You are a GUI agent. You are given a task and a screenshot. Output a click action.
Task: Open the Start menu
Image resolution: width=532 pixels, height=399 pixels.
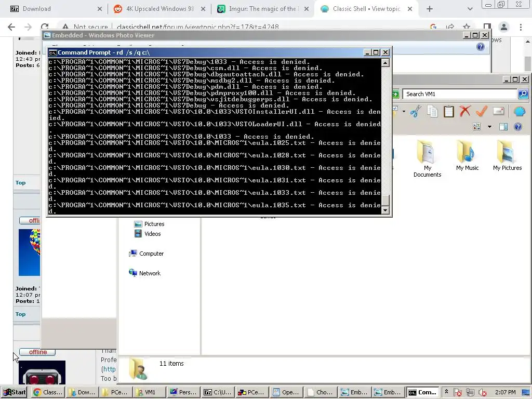tap(15, 392)
